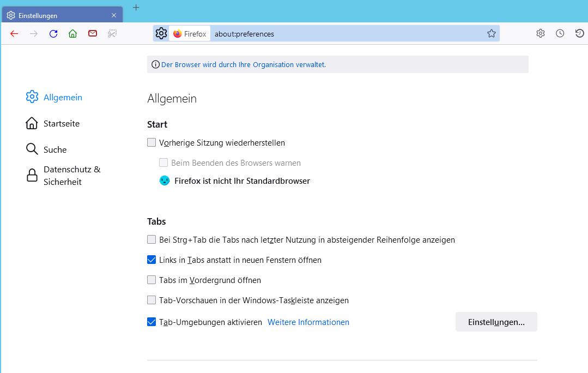This screenshot has height=373, width=588.
Task: Check 'Tabs im Vordergrund öffnen' option
Action: point(151,280)
